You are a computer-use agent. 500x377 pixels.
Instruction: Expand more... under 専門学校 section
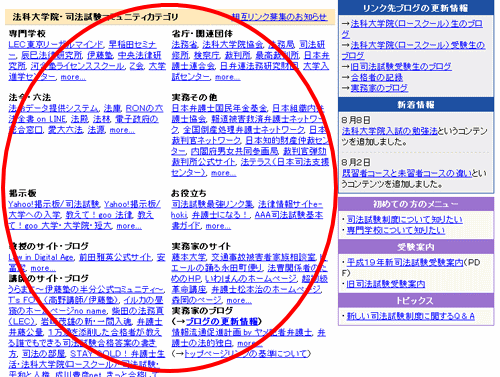point(73,77)
